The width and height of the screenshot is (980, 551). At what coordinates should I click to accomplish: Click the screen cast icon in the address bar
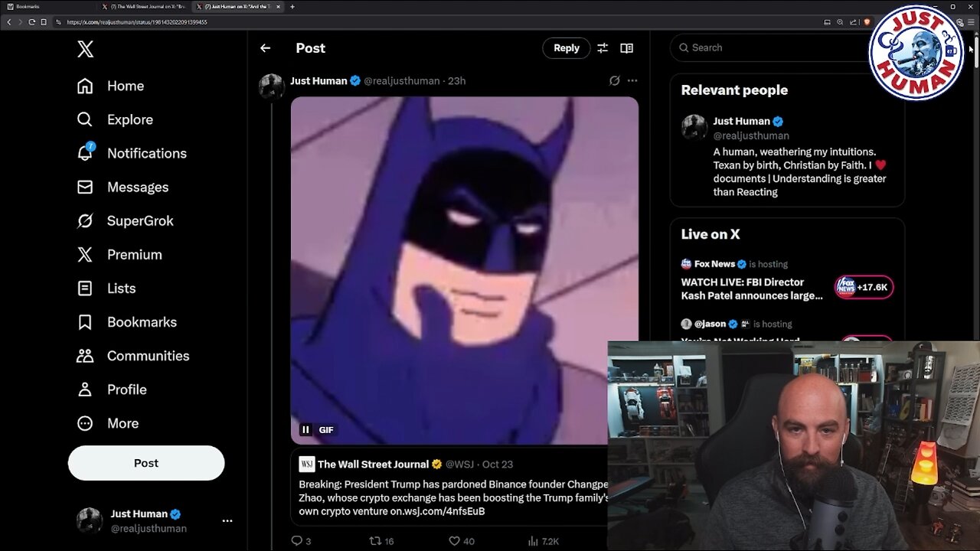[828, 22]
